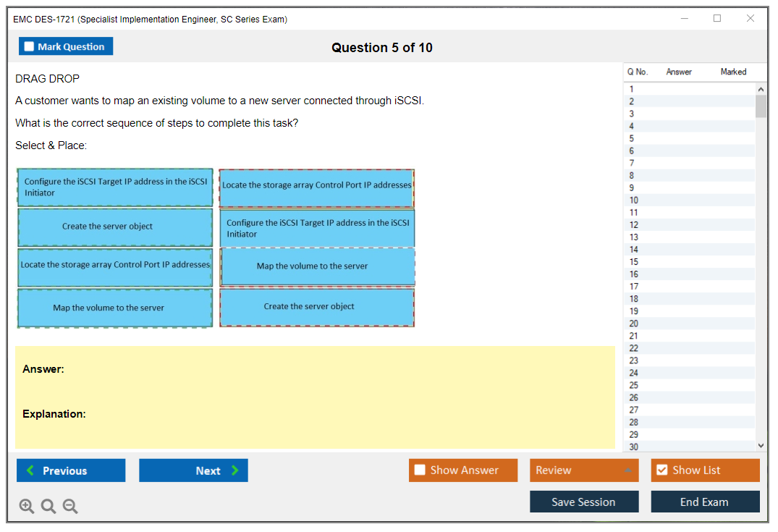Click the question list scrollbar thumb
This screenshot has height=532, width=778.
(x=760, y=106)
